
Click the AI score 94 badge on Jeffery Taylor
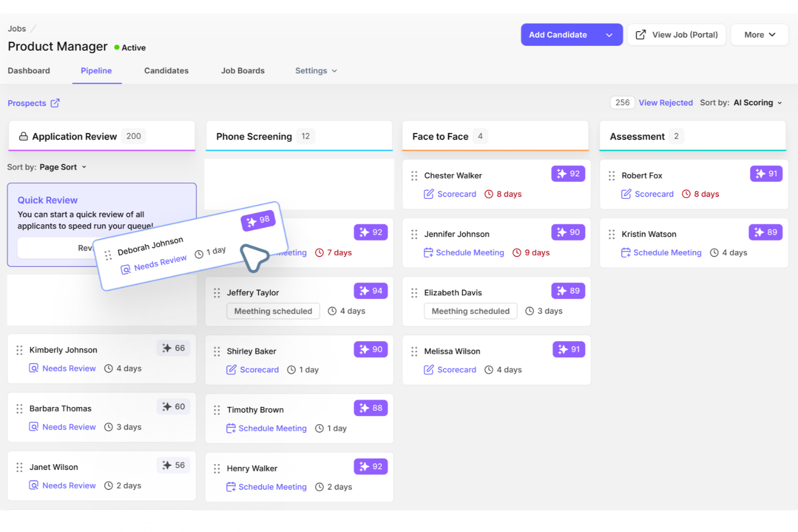371,291
